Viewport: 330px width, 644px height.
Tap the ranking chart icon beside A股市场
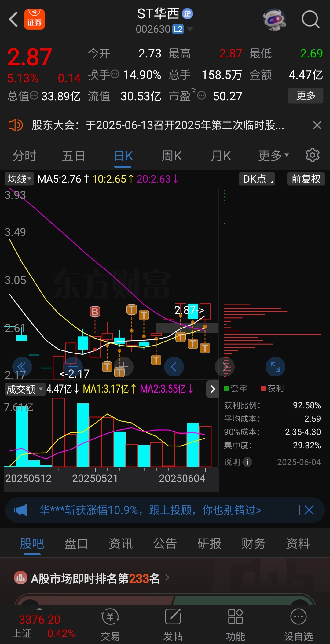tap(21, 578)
